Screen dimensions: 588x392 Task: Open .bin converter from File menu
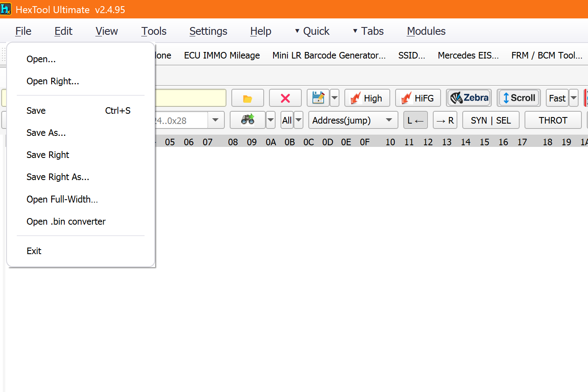[81, 221]
